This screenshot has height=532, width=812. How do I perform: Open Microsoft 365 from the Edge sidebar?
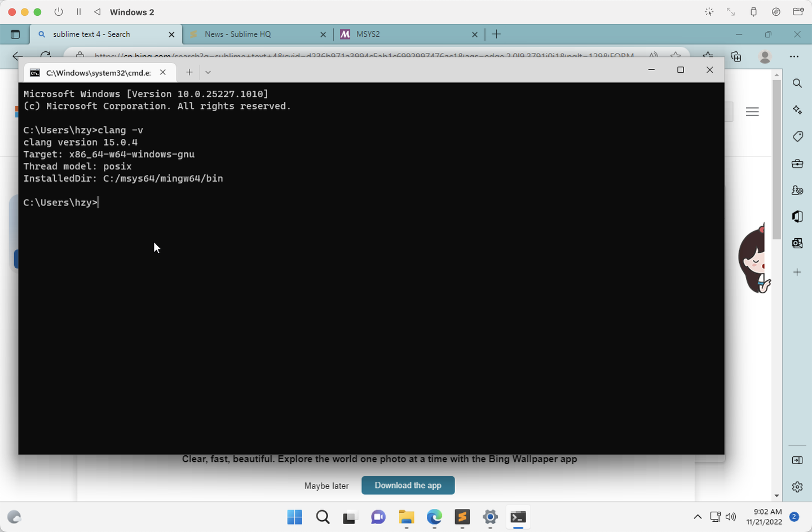tap(797, 216)
